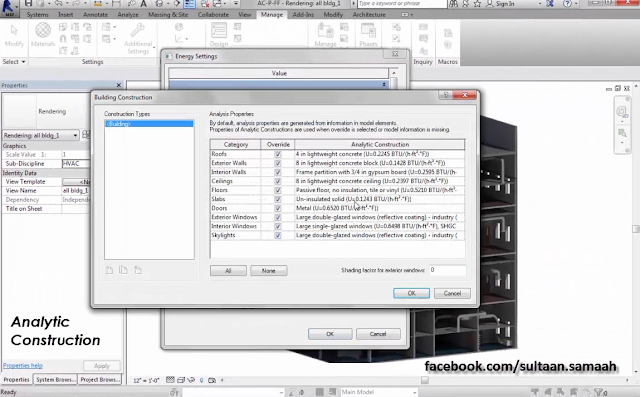Click the duplicate construction type icon

point(123,270)
